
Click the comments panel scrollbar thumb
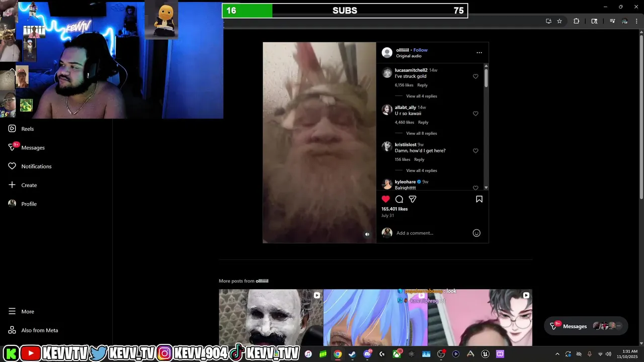[486, 78]
